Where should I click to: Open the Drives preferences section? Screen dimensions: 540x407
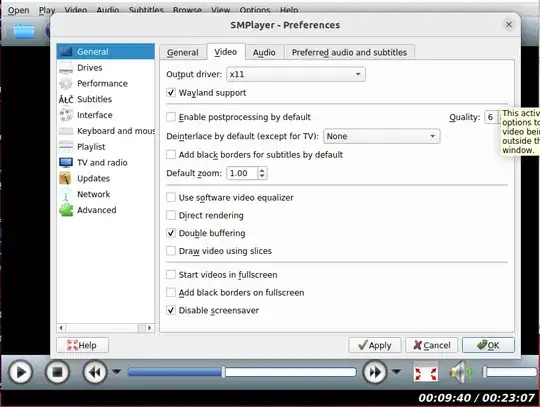pyautogui.click(x=105, y=67)
